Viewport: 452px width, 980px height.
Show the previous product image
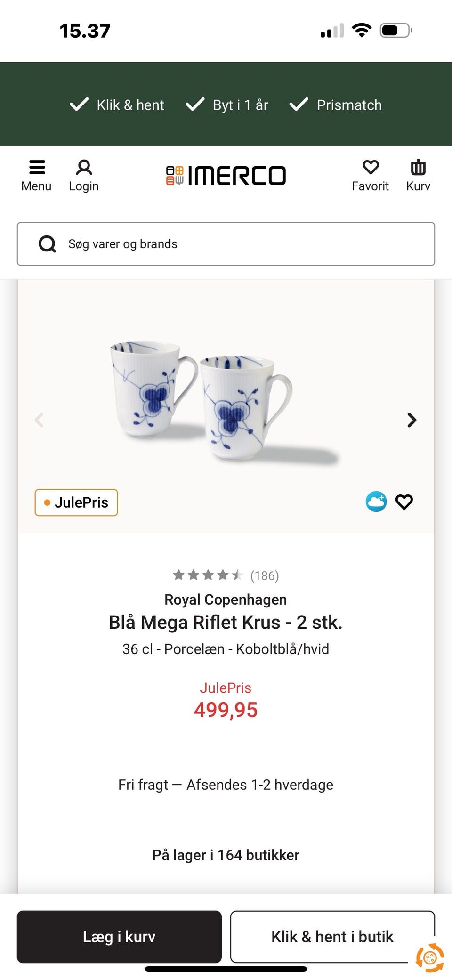(40, 420)
